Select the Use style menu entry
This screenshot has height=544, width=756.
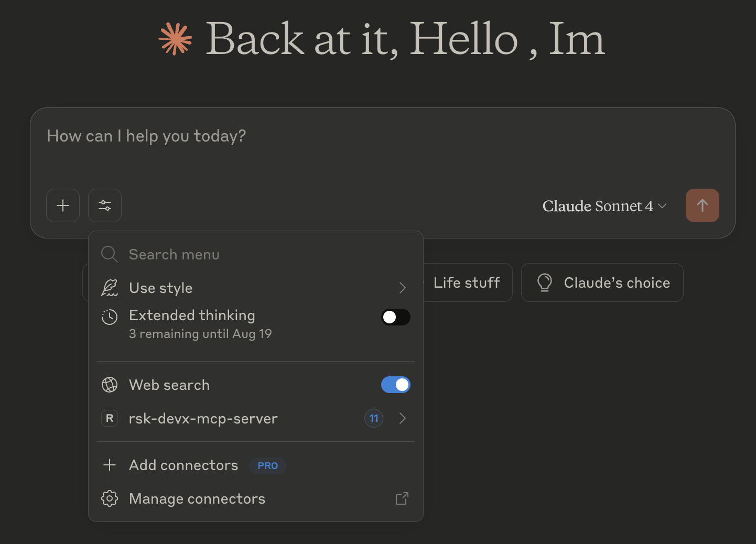(x=256, y=288)
